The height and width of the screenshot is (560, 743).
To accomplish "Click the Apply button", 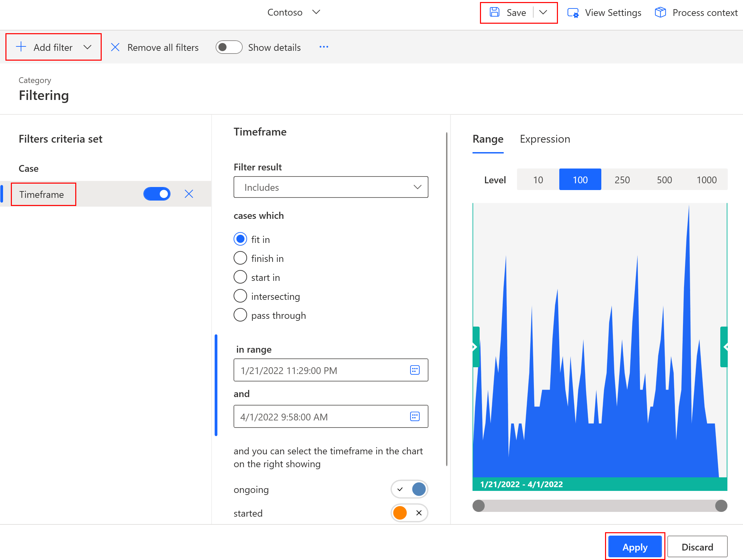I will tap(635, 547).
